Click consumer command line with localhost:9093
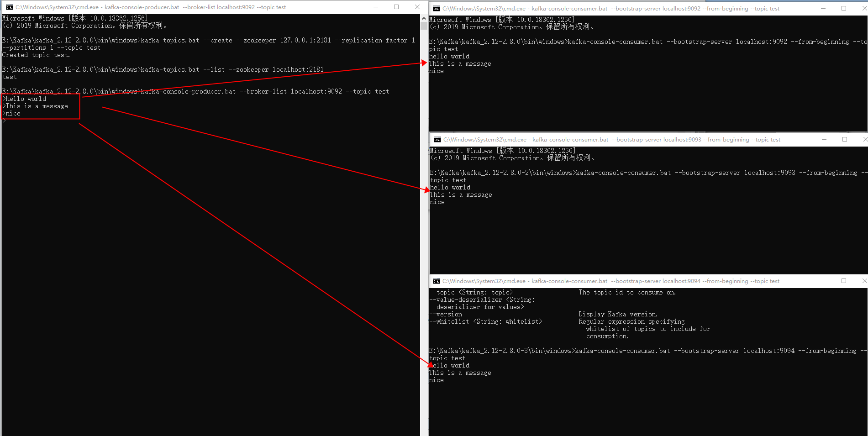The width and height of the screenshot is (868, 436). (648, 176)
